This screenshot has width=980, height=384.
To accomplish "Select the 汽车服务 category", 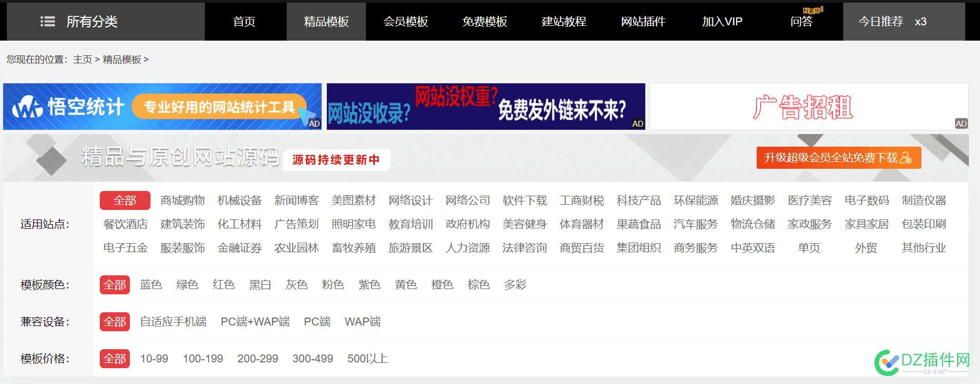I will pos(696,224).
